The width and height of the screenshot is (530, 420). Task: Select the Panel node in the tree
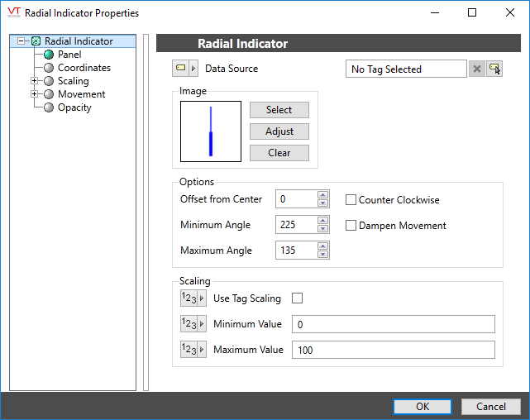pos(69,55)
